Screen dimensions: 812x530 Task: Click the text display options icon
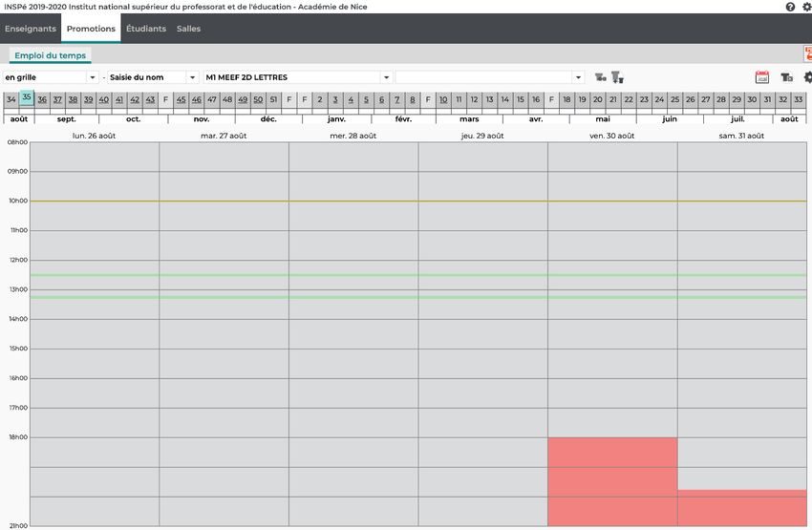[x=786, y=77]
